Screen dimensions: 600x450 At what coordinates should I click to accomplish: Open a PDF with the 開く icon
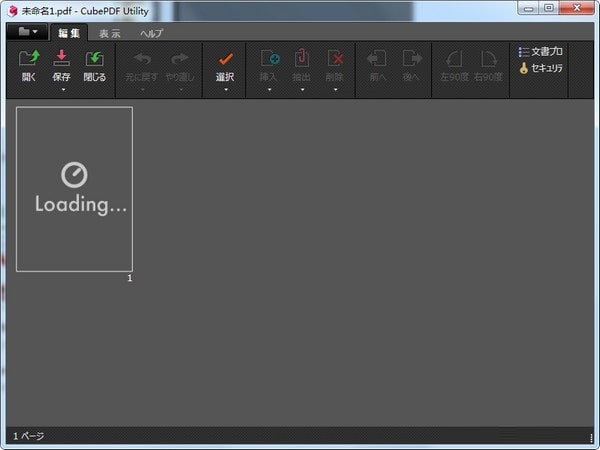pyautogui.click(x=29, y=58)
